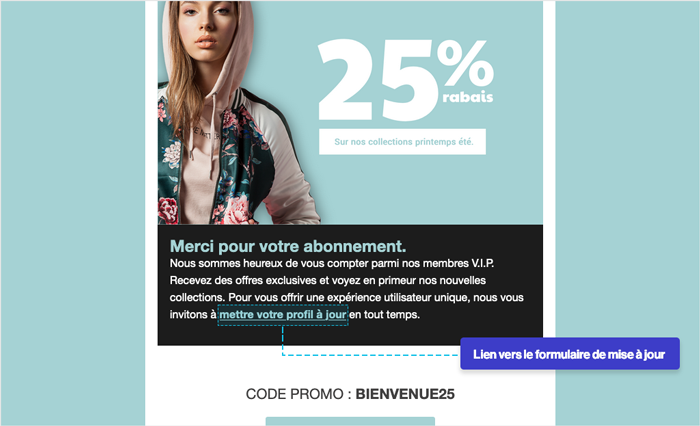
Task: Click the dashed connector line under the link
Action: tap(371, 355)
